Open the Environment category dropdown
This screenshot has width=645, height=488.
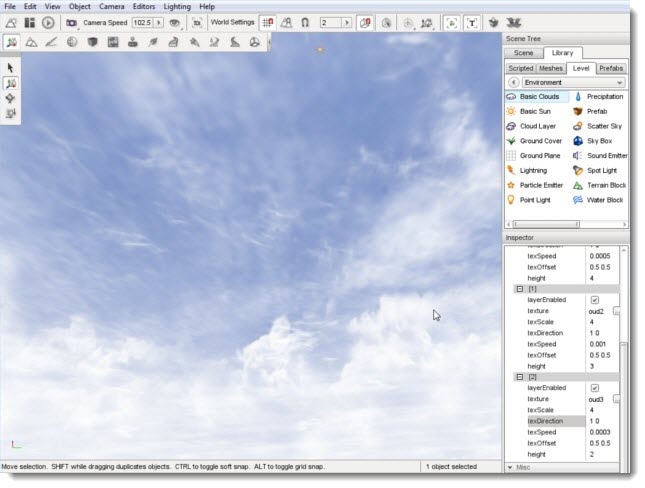pos(574,82)
